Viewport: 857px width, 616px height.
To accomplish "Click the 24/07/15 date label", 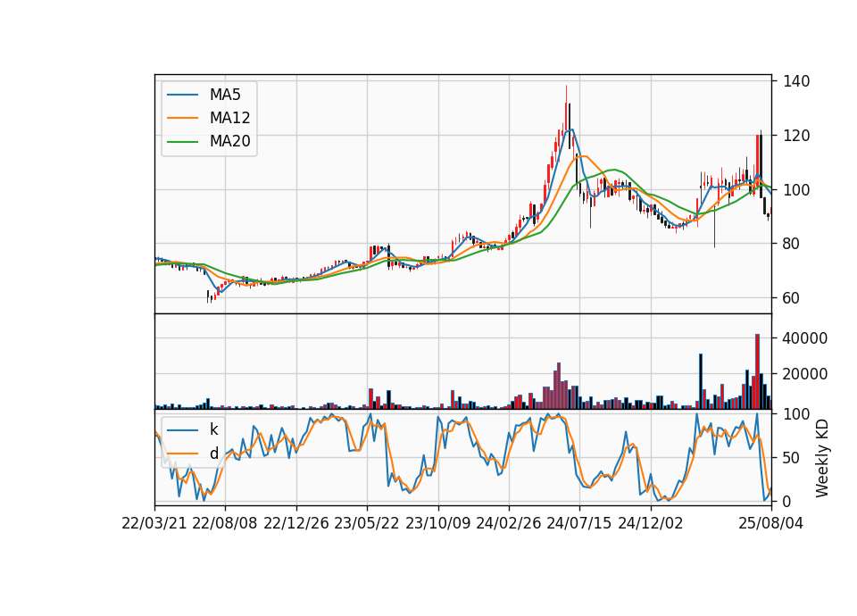I will pyautogui.click(x=579, y=523).
